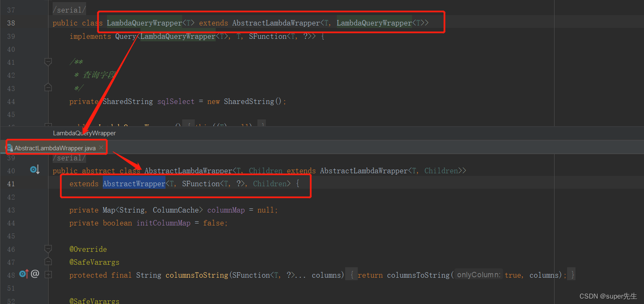
Task: Click SharedString type in the field declaration on line 44
Action: tap(128, 101)
